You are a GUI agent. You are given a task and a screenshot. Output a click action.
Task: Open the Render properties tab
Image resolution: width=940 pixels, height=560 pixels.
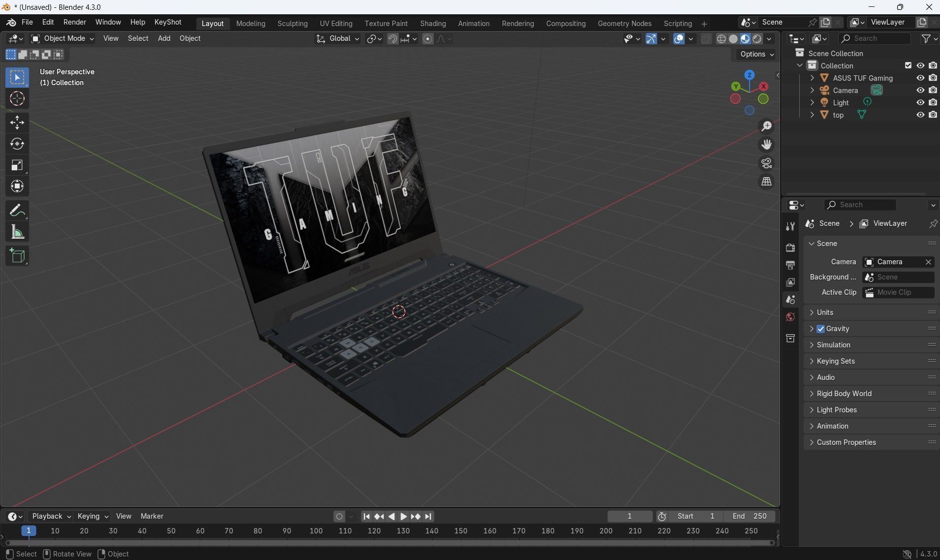(x=790, y=248)
